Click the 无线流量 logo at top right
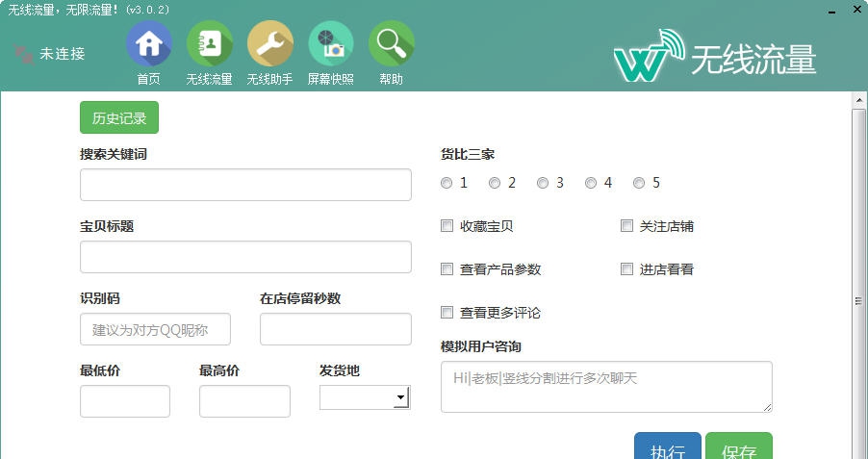Screen dimensions: 868x459 pos(715,56)
